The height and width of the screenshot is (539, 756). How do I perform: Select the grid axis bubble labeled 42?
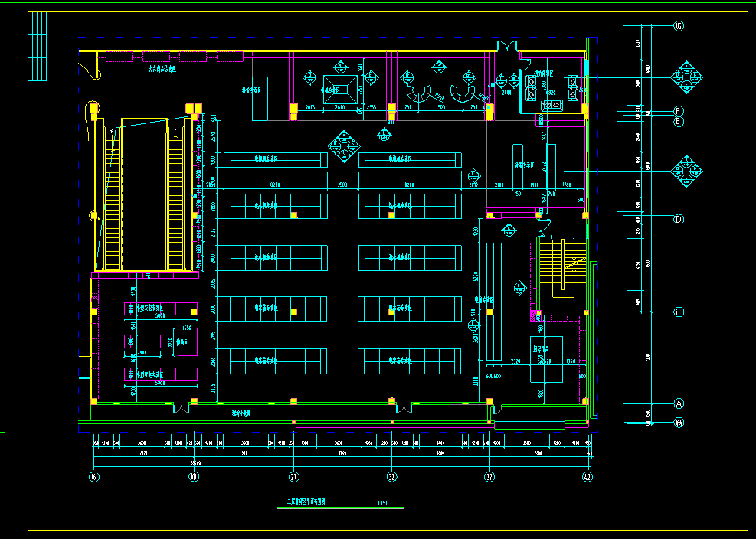coord(587,476)
